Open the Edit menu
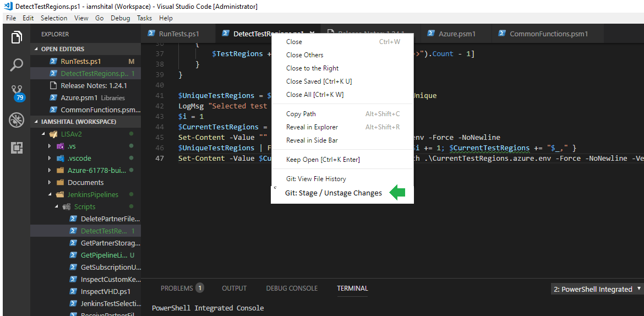The height and width of the screenshot is (316, 644). [28, 18]
